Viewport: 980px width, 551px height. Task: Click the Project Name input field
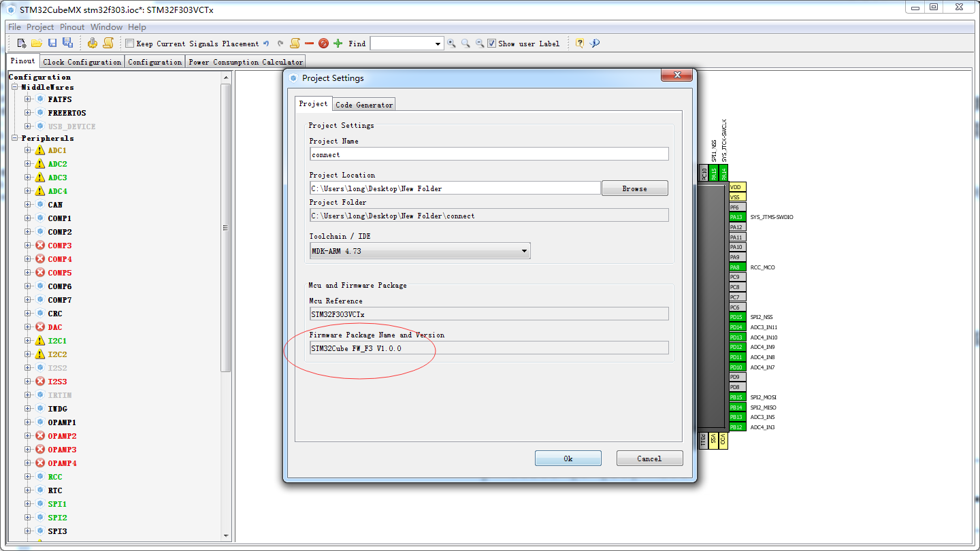tap(489, 154)
